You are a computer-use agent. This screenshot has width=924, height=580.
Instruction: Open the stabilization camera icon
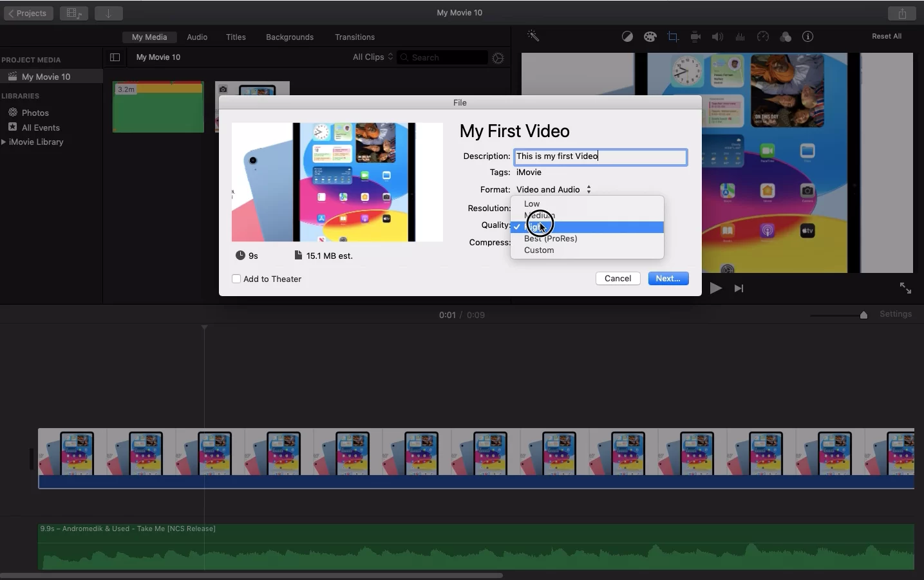(695, 37)
